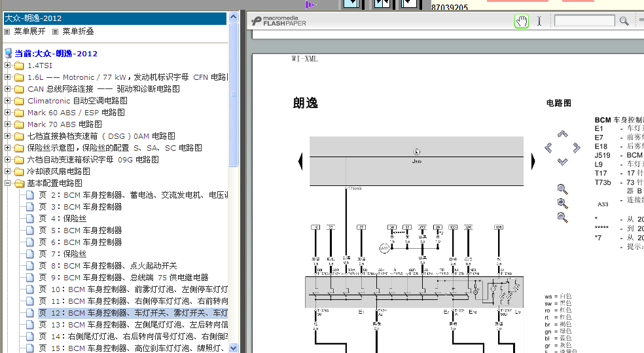This screenshot has width=644, height=353.
Task: Select the text selection I-beam tool
Action: 539,21
